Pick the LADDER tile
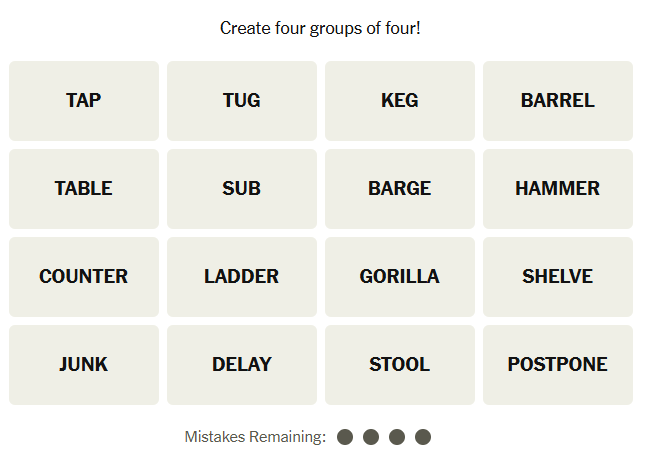The height and width of the screenshot is (459, 645). click(242, 276)
